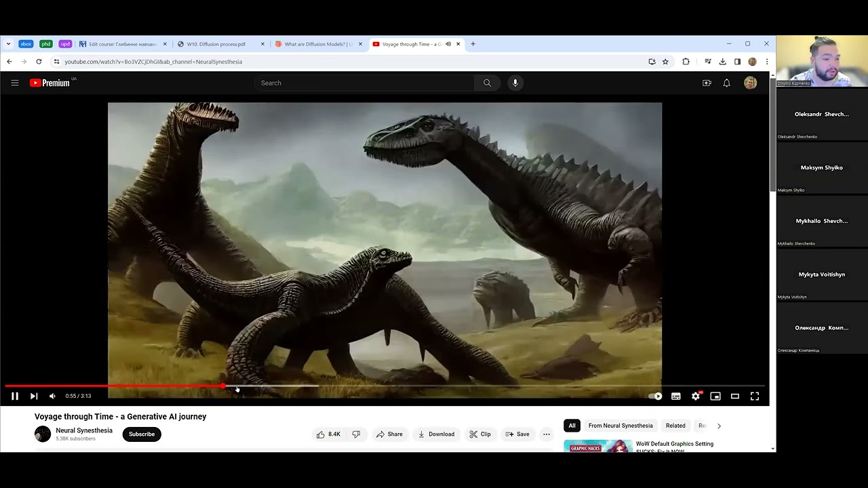
Task: Open browser extensions puzzle icon
Action: point(686,62)
